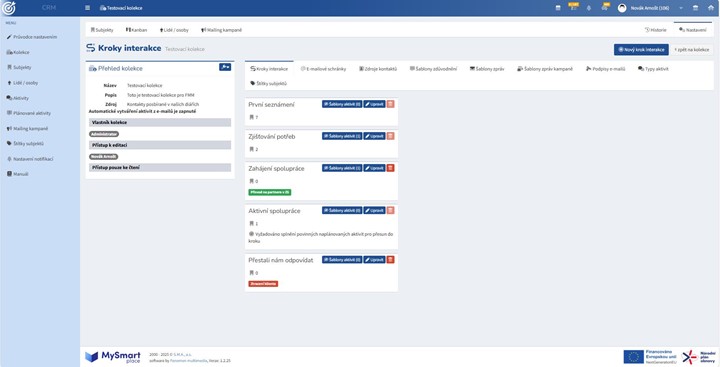Open Šablony aktivit for Zahájení spolupráce
The height and width of the screenshot is (367, 720).
pos(342,168)
